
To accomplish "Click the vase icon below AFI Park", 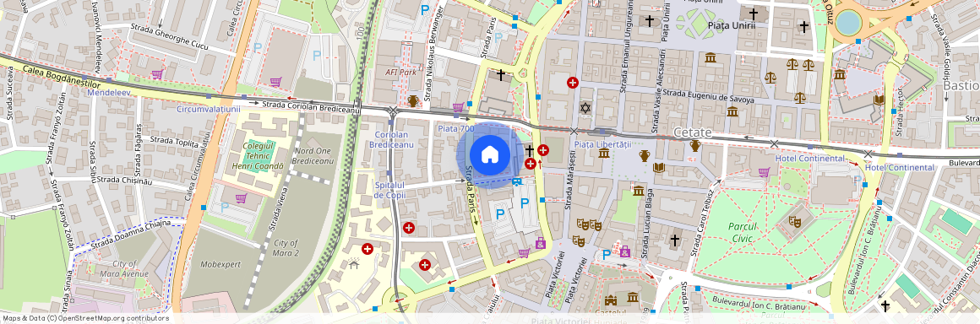I will [412, 100].
